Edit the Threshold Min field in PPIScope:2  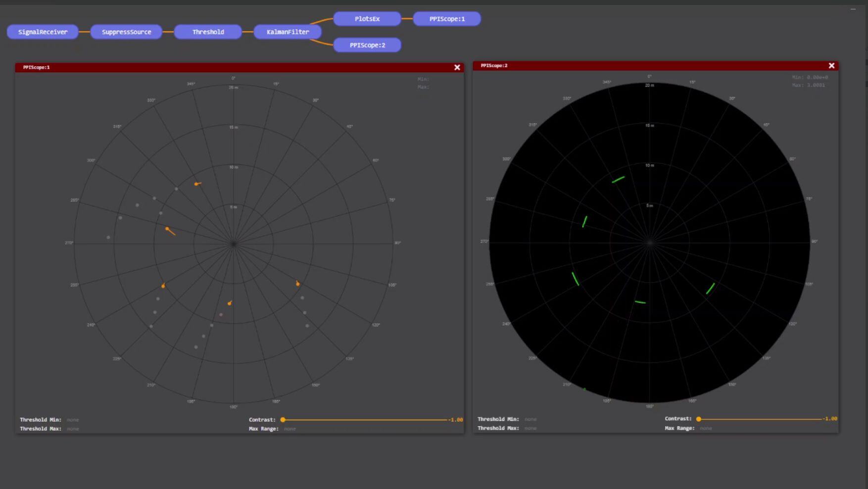(x=530, y=419)
